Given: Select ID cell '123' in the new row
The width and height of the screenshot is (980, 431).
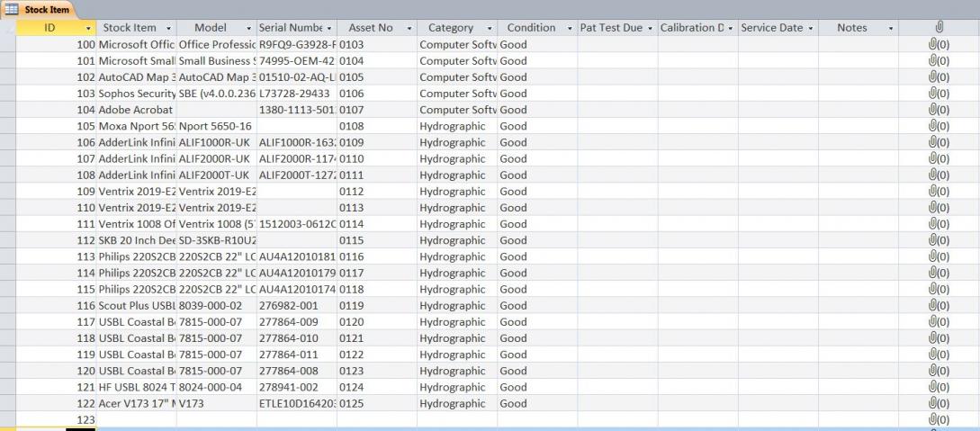Looking at the screenshot, I should pos(56,420).
